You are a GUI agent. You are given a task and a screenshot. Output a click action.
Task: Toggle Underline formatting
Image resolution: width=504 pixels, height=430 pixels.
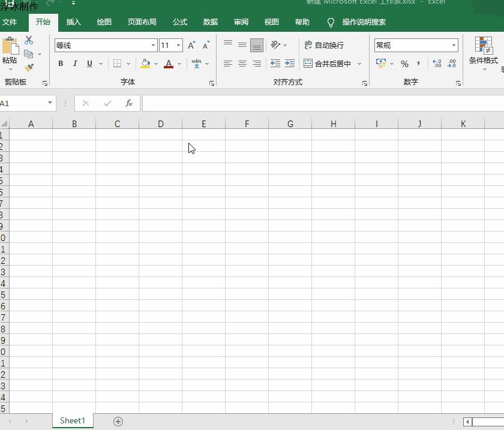coord(89,64)
